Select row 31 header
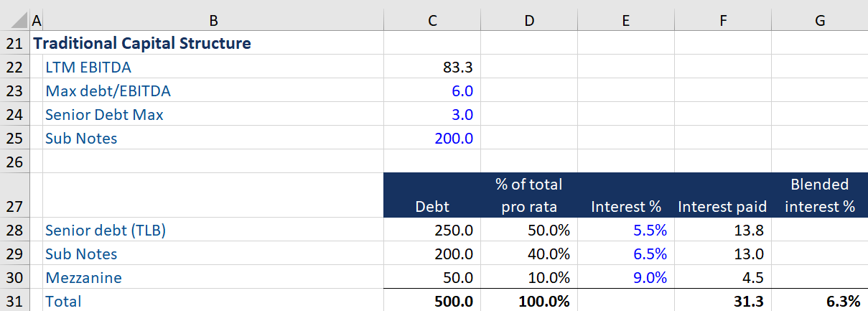Viewport: 868px width, 311px height. [14, 301]
